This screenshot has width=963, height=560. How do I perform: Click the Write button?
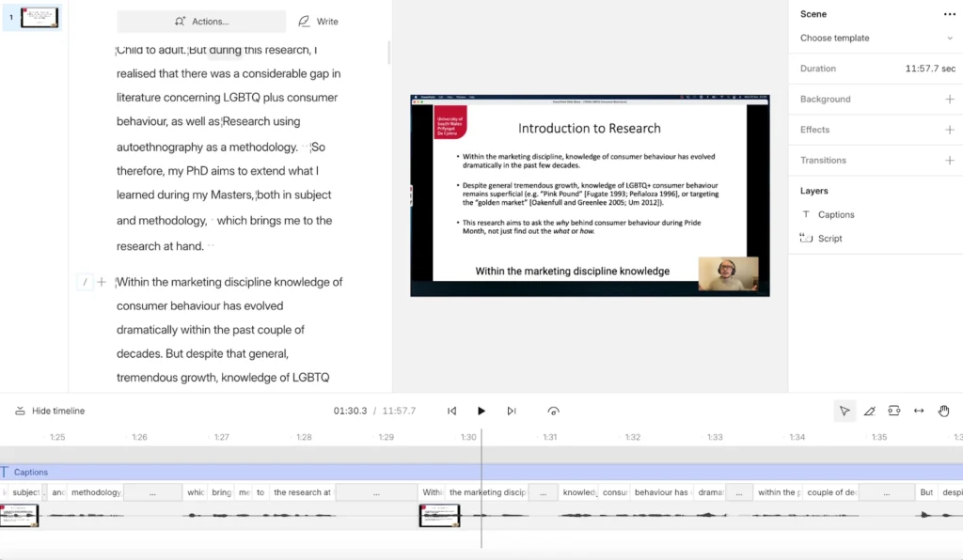(317, 21)
